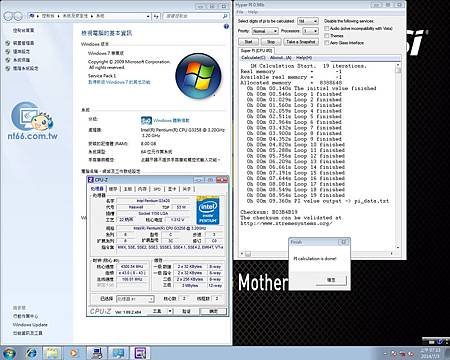Viewport: 450px width, 360px height.
Task: Click the Windows Experience Index rating badge
Action: [146, 120]
